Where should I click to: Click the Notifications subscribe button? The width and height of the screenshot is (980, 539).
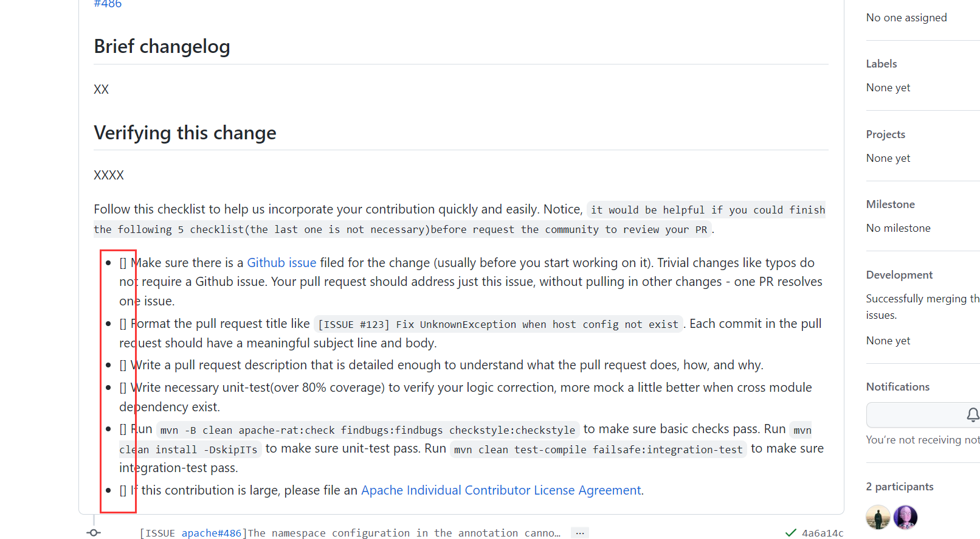point(923,415)
